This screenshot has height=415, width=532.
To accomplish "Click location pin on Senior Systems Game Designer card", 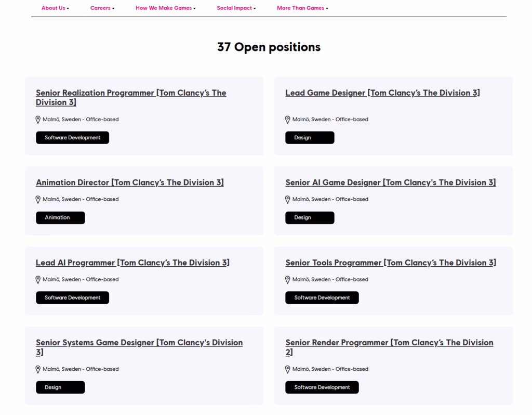I will [38, 369].
